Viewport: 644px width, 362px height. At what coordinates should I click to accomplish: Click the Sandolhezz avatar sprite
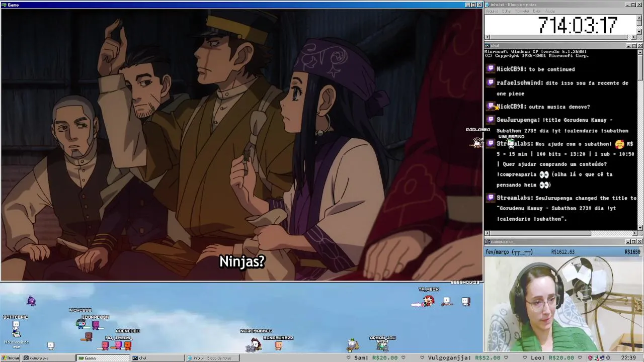pyautogui.click(x=278, y=345)
